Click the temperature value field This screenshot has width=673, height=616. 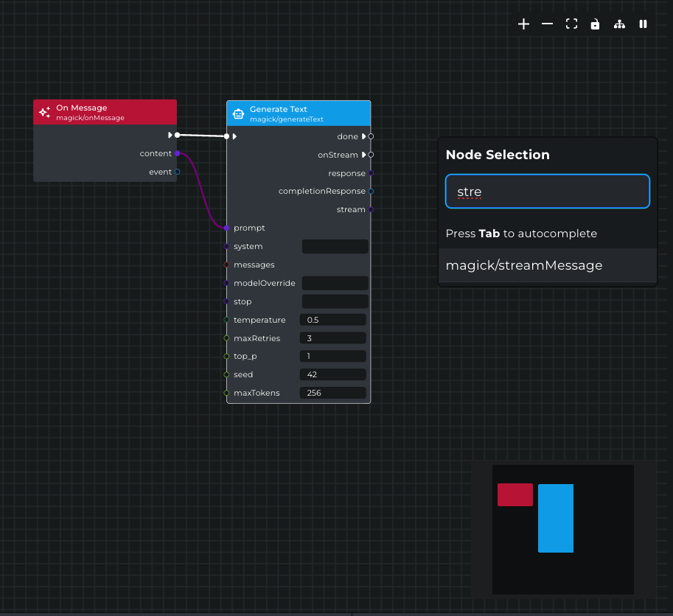(332, 319)
